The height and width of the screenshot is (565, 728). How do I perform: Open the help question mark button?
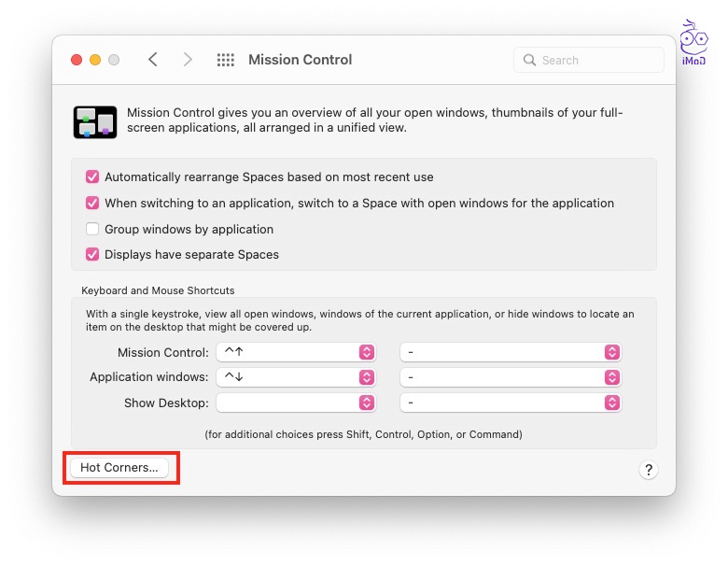[x=649, y=470]
